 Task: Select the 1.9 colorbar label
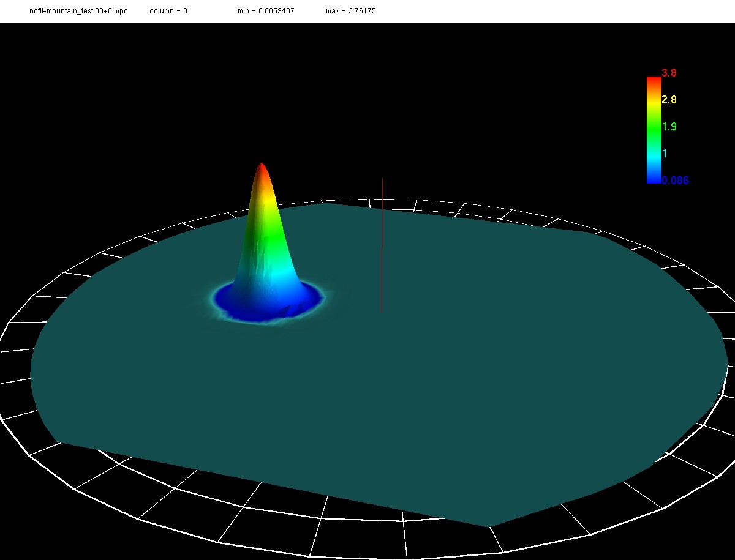(669, 127)
